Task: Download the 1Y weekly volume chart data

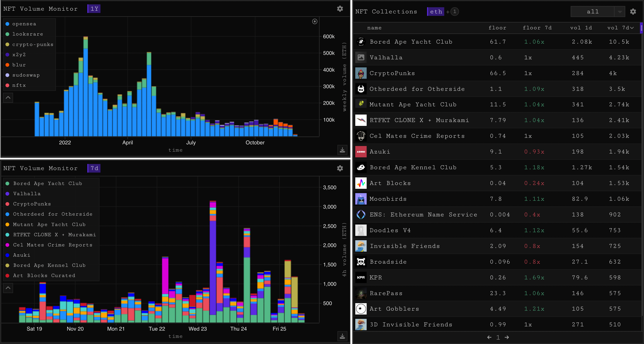Action: click(x=342, y=150)
